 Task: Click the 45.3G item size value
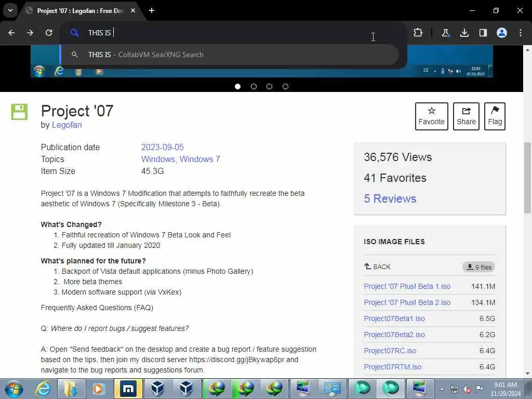pos(153,171)
